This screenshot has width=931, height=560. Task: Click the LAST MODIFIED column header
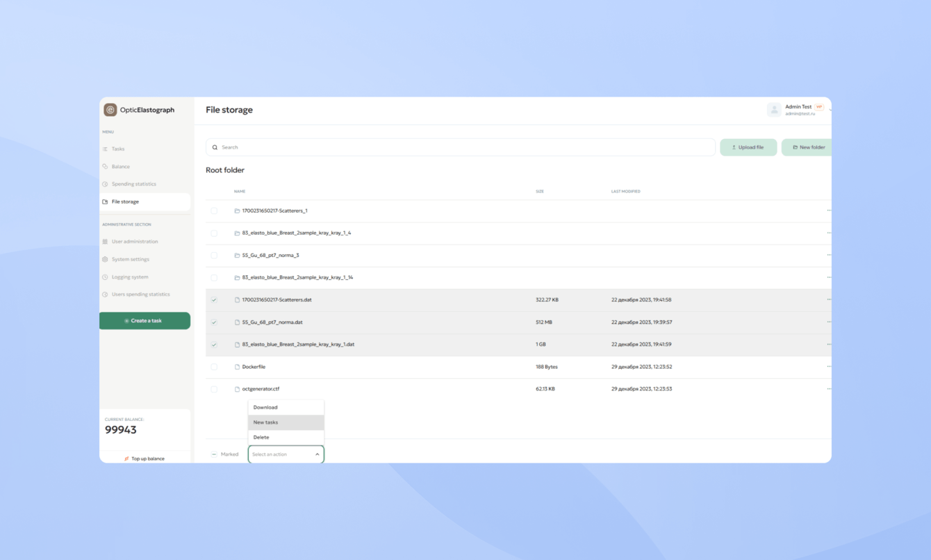626,192
